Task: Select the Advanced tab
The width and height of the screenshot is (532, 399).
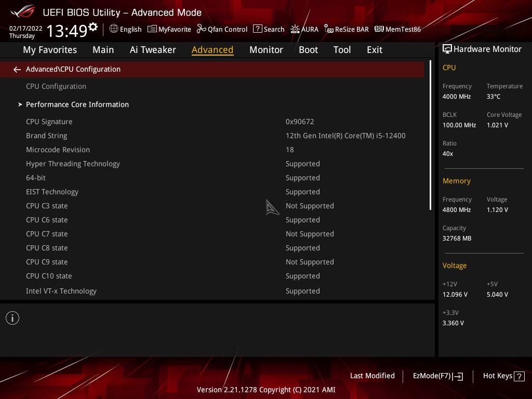Action: click(x=212, y=50)
